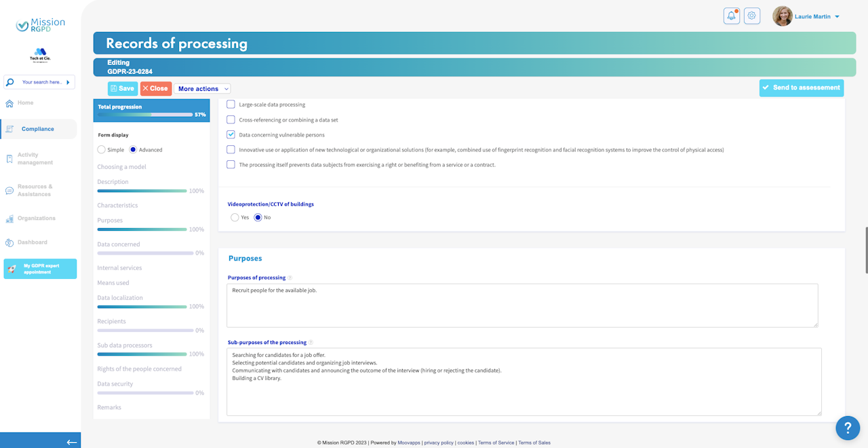Open the notifications bell icon

point(732,16)
